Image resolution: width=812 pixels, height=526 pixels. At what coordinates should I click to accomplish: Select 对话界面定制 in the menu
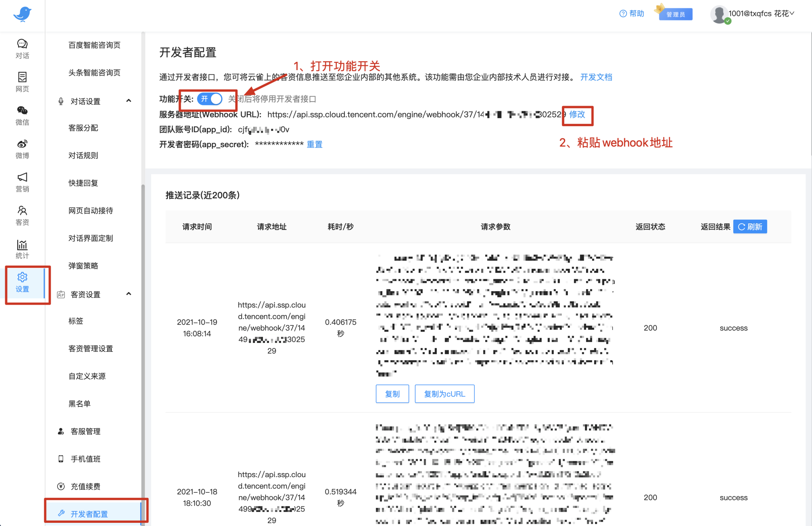pos(91,239)
